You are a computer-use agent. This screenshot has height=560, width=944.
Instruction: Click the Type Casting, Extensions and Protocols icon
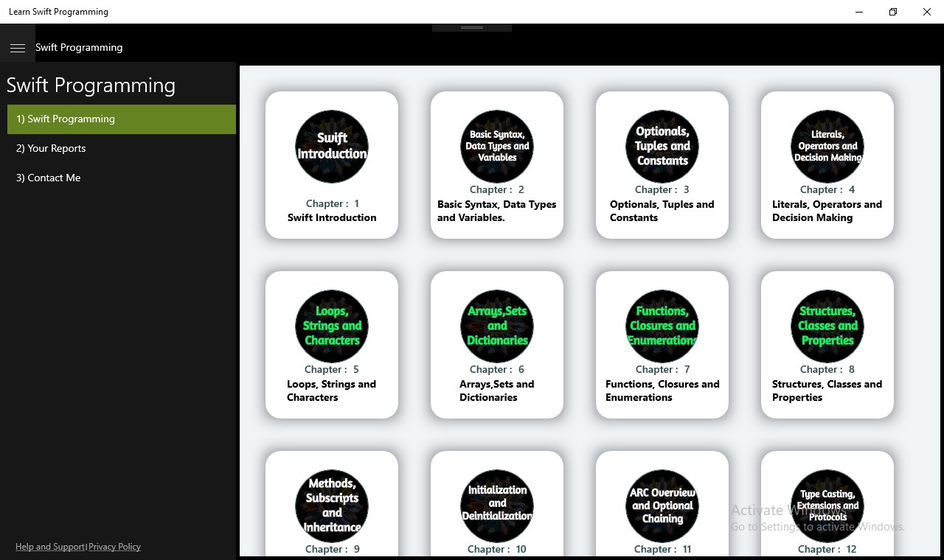pyautogui.click(x=827, y=506)
